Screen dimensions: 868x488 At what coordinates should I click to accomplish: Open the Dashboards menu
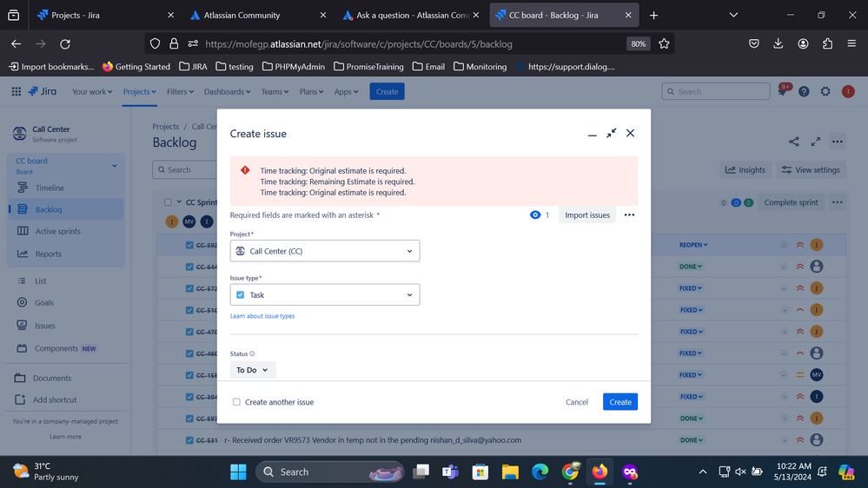point(227,92)
